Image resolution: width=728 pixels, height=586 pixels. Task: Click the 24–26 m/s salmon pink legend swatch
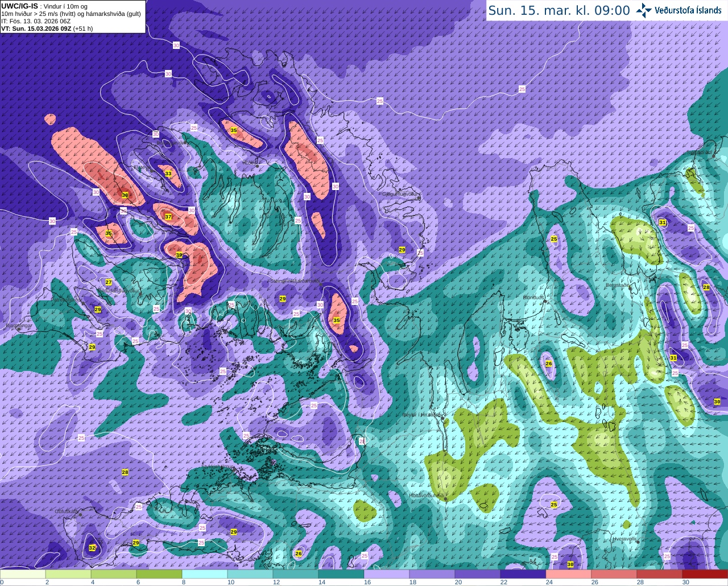click(x=569, y=574)
